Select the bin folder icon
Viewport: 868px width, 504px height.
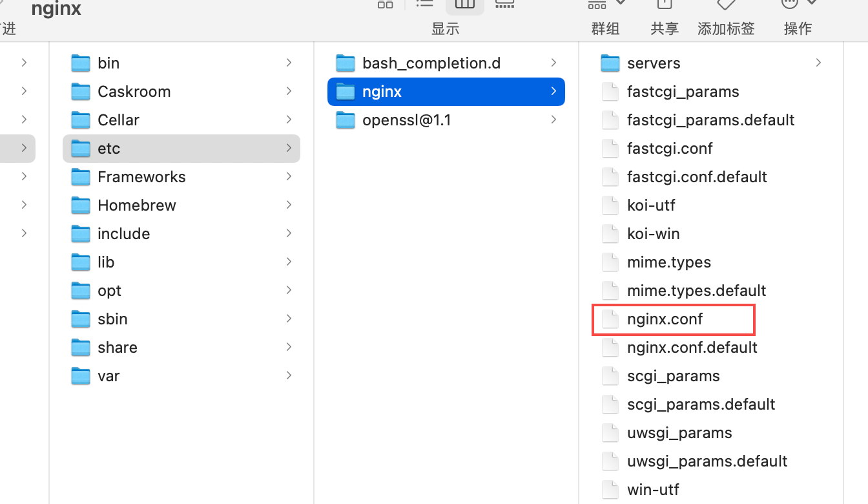tap(81, 63)
